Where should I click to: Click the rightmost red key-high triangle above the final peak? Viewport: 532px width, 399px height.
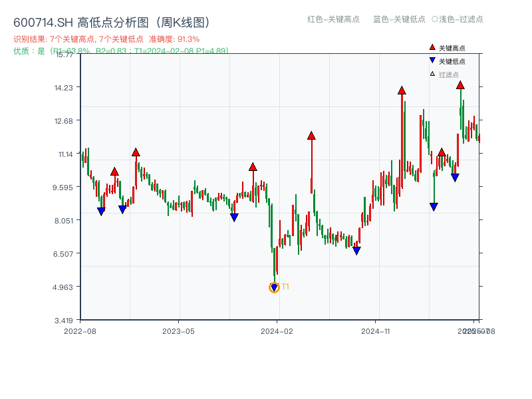[x=460, y=85]
